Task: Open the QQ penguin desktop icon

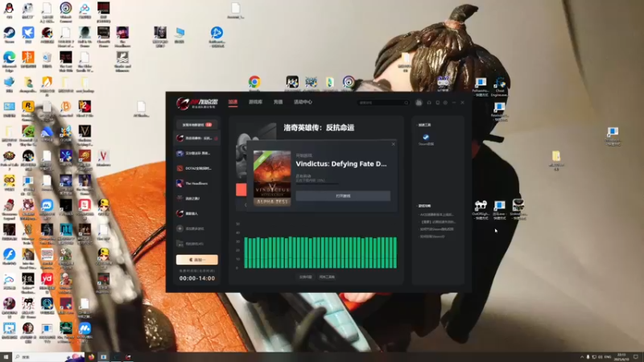Action: 9,10
